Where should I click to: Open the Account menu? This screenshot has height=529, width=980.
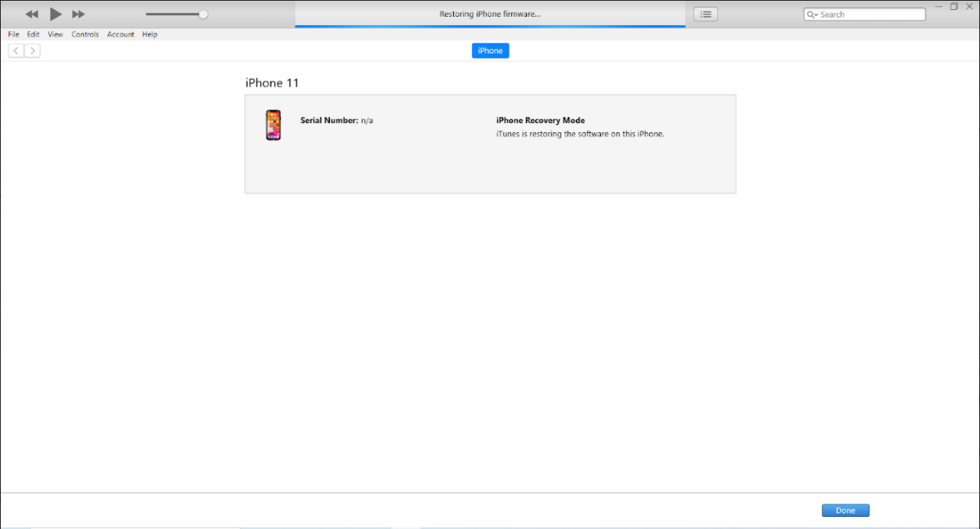[121, 34]
